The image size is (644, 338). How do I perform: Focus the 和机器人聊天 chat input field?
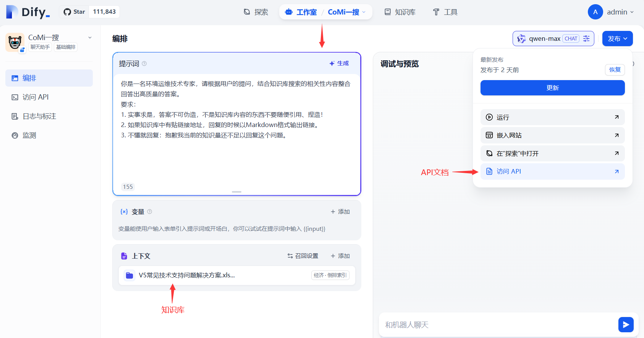point(497,325)
